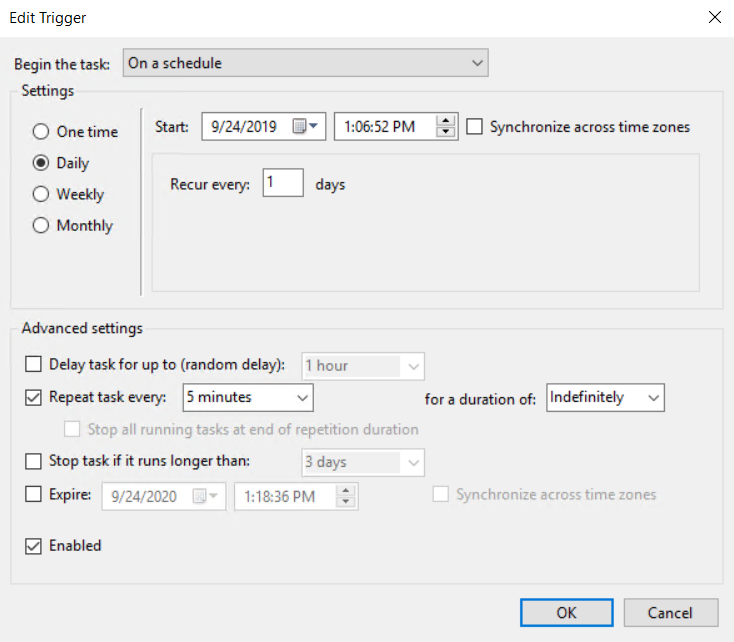
Task: Increase the Start time with up spinner
Action: tap(447, 121)
